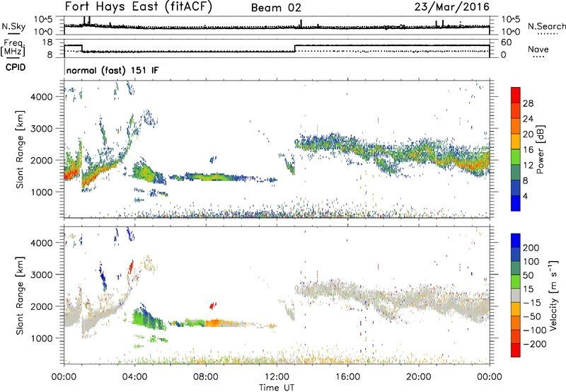The width and height of the screenshot is (566, 392).
Task: Click the frequency step-up line at 13:00
Action: pos(295,48)
